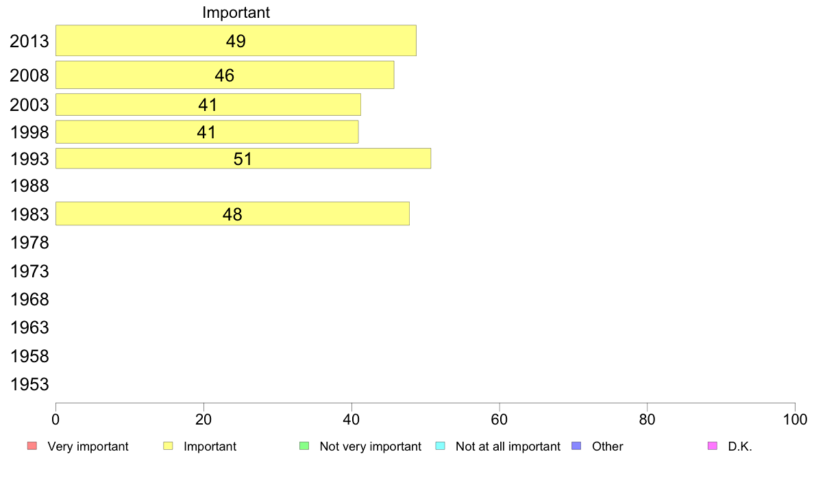Click the green Not very important swatch
The width and height of the screenshot is (814, 504).
coord(304,446)
